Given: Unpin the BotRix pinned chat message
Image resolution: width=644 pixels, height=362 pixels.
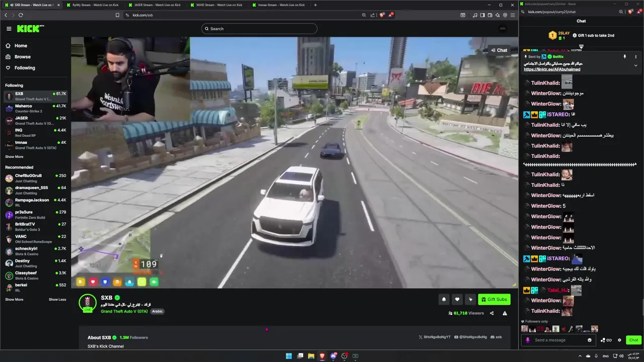Looking at the screenshot, I should coord(625,57).
